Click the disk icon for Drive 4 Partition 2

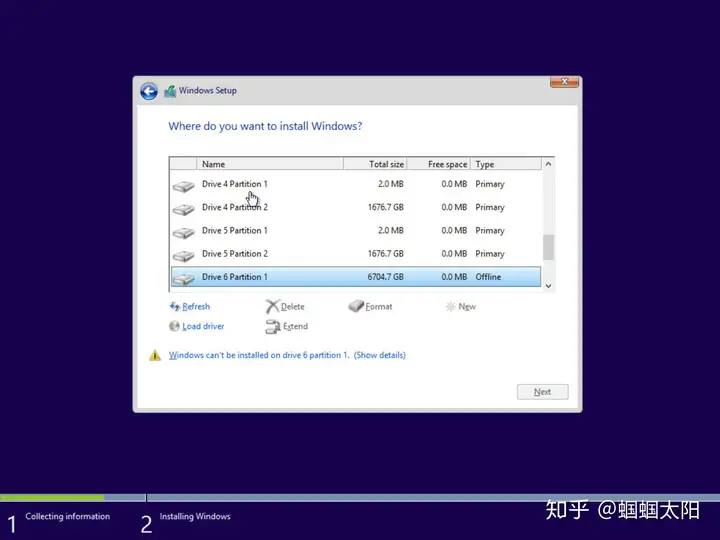pyautogui.click(x=184, y=209)
